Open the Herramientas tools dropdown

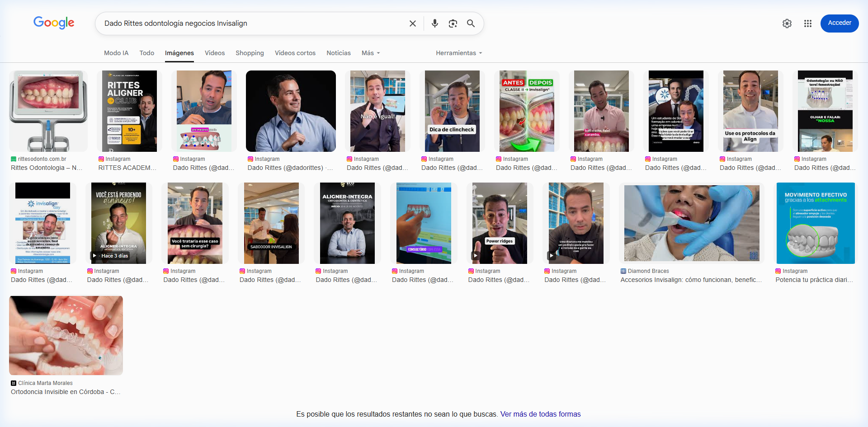[459, 53]
